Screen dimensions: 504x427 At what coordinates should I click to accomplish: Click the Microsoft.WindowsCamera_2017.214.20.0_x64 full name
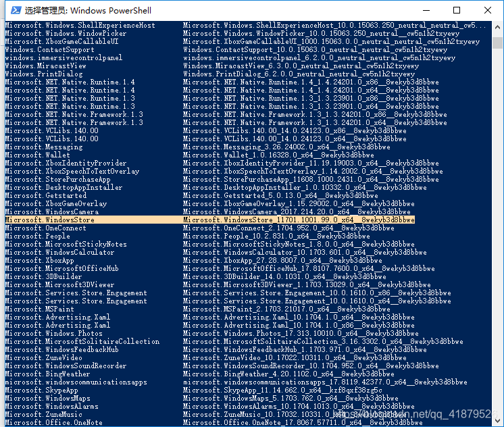click(297, 211)
